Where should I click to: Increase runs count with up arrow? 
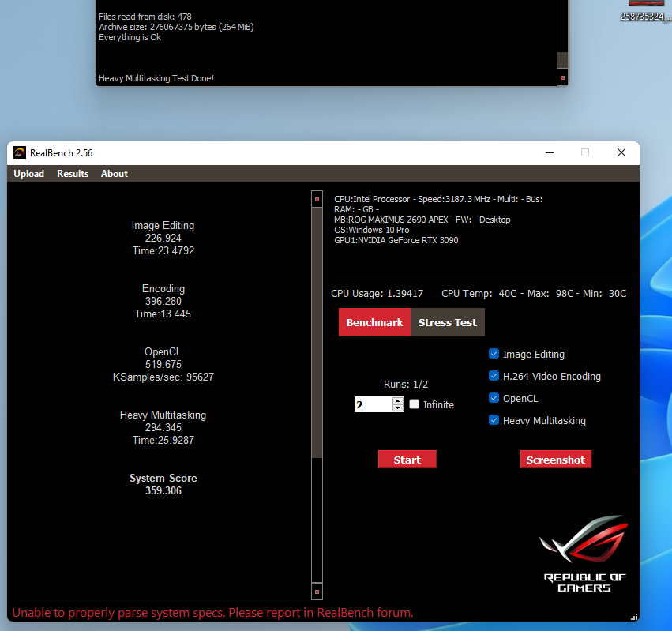pyautogui.click(x=398, y=401)
